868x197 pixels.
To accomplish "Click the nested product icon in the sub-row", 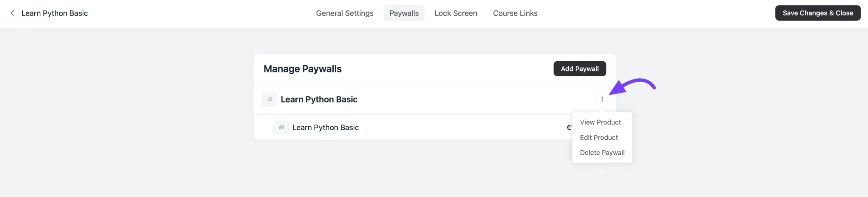I will (x=281, y=127).
